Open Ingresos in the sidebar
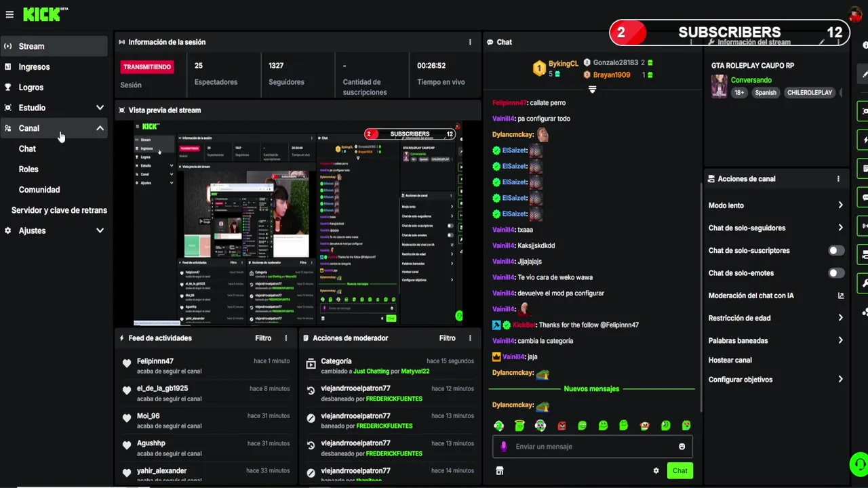Screen dimensions: 868x488 pyautogui.click(x=54, y=67)
